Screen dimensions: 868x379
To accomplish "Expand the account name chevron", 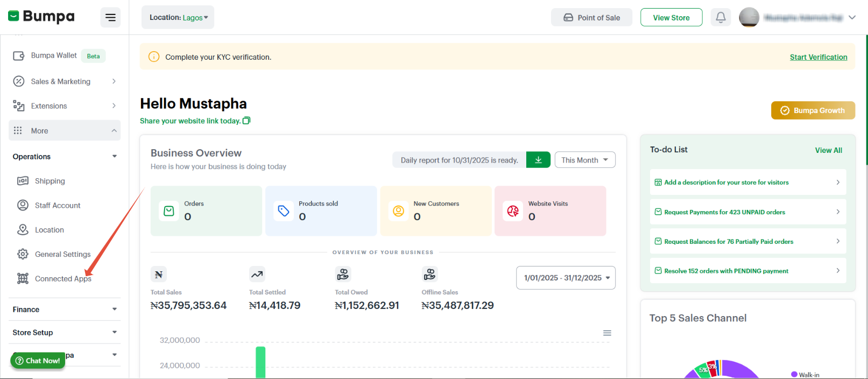I will pos(852,17).
